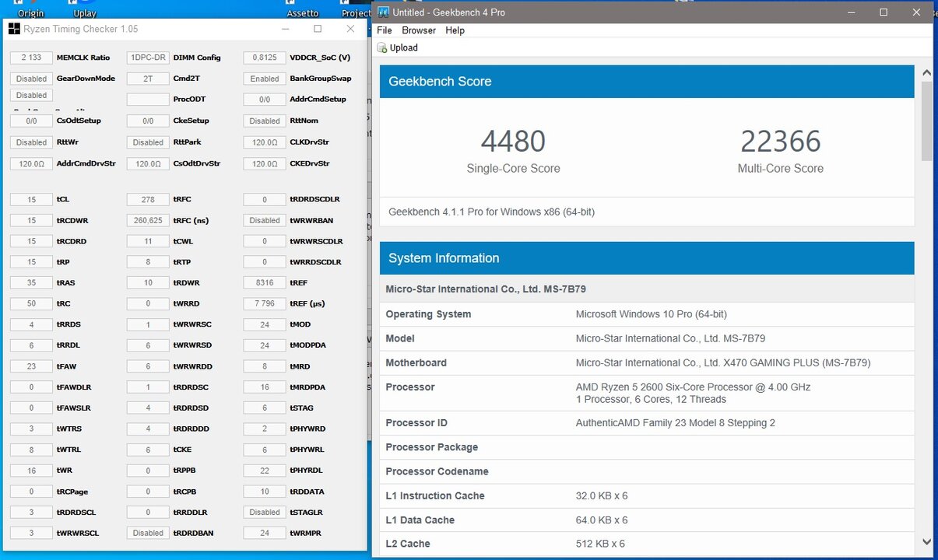Maximize the Geekbench 4 Pro window
938x560 pixels.
[884, 12]
